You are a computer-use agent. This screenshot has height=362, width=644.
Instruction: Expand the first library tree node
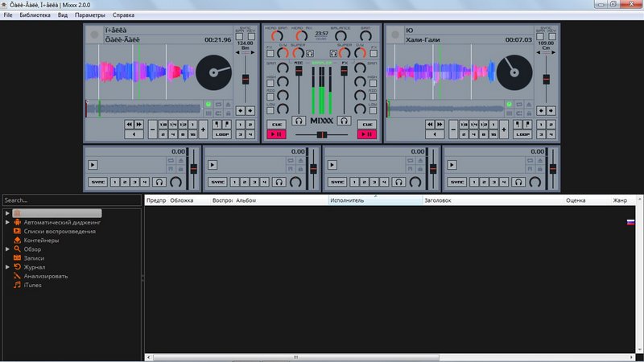click(x=7, y=213)
